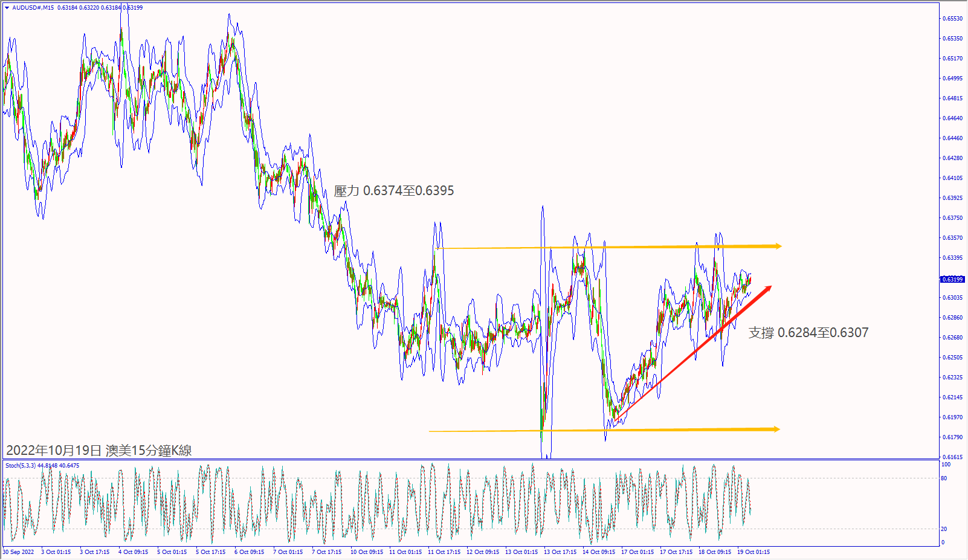Click the Stochastic scale value 100
This screenshot has height=560, width=968.
pos(946,465)
